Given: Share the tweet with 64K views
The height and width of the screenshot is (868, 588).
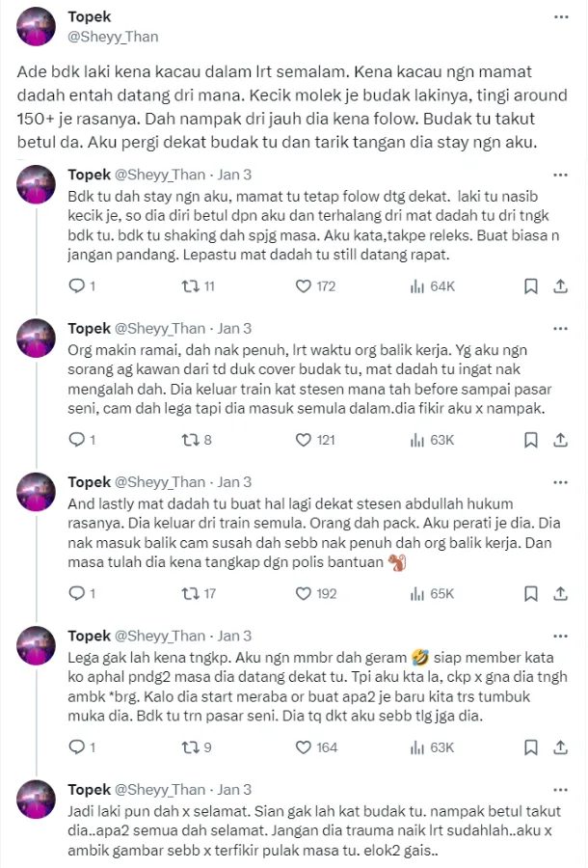Looking at the screenshot, I should pyautogui.click(x=559, y=286).
